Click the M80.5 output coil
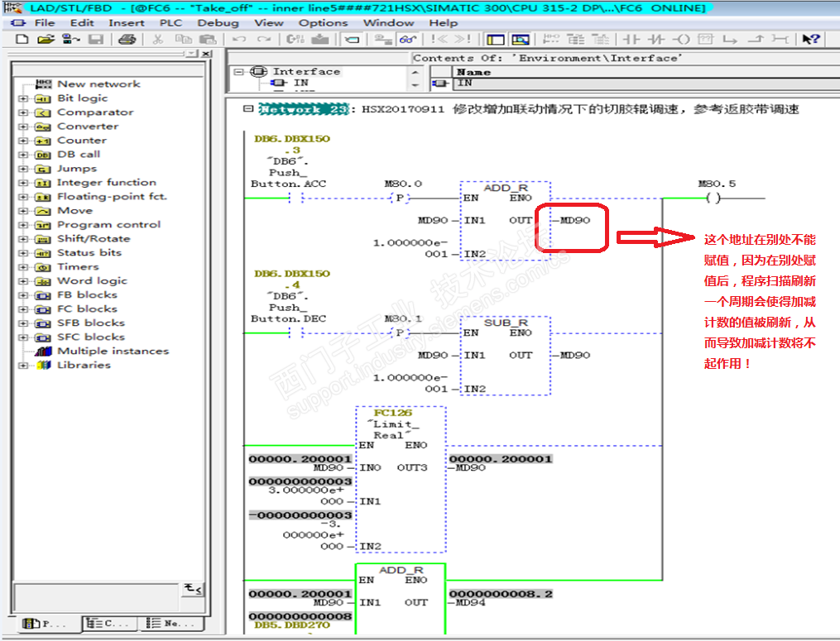Viewport: 840px width, 641px height. click(x=713, y=198)
